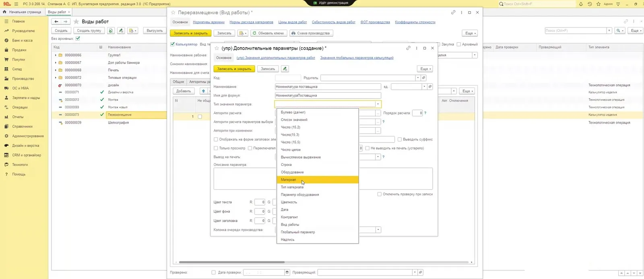Viewport: 644px width, 279px height.
Task: Open the history clock icon
Action: pyautogui.click(x=590, y=4)
